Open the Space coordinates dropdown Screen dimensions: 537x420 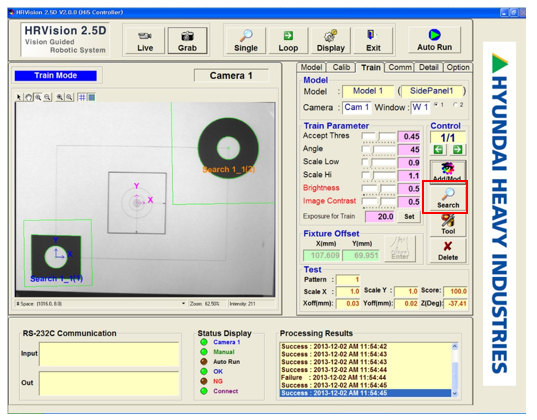click(x=184, y=304)
